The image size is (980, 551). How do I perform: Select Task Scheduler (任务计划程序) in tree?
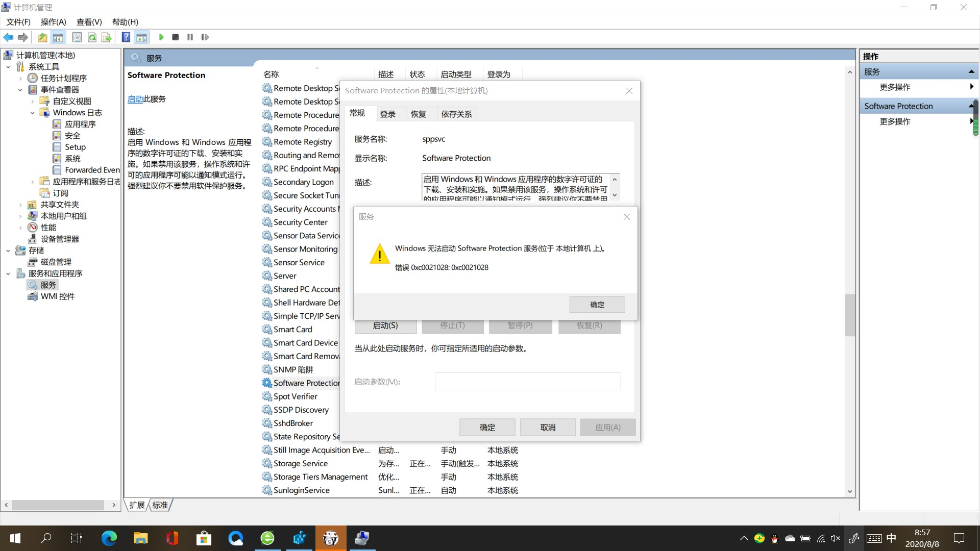63,78
